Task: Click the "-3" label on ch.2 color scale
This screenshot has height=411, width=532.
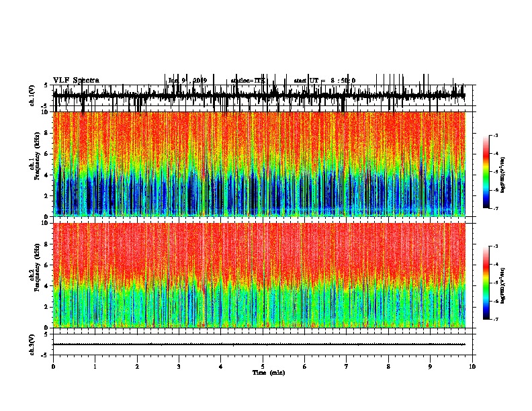Action: click(495, 246)
